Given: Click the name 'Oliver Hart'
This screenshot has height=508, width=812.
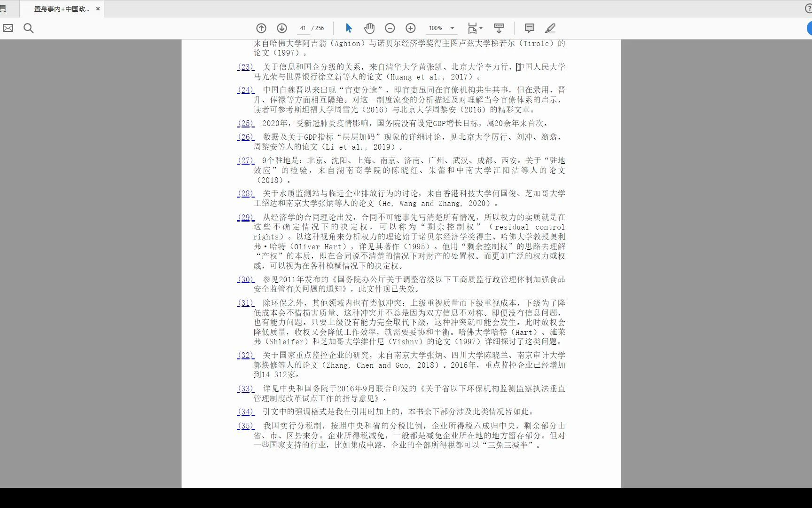Looking at the screenshot, I should [318, 246].
